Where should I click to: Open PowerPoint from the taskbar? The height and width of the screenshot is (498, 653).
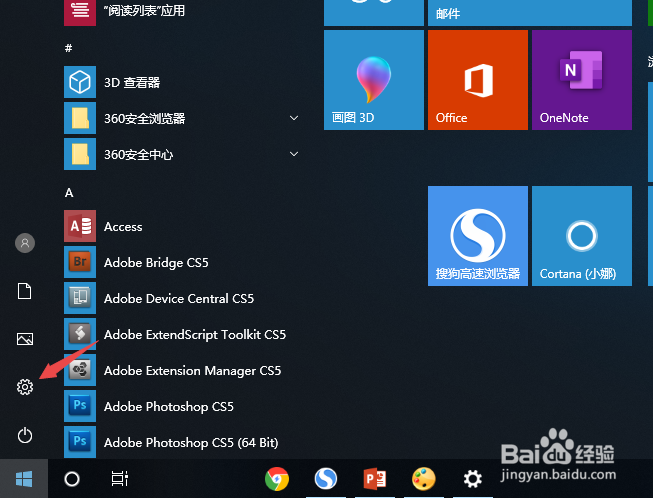[x=374, y=479]
